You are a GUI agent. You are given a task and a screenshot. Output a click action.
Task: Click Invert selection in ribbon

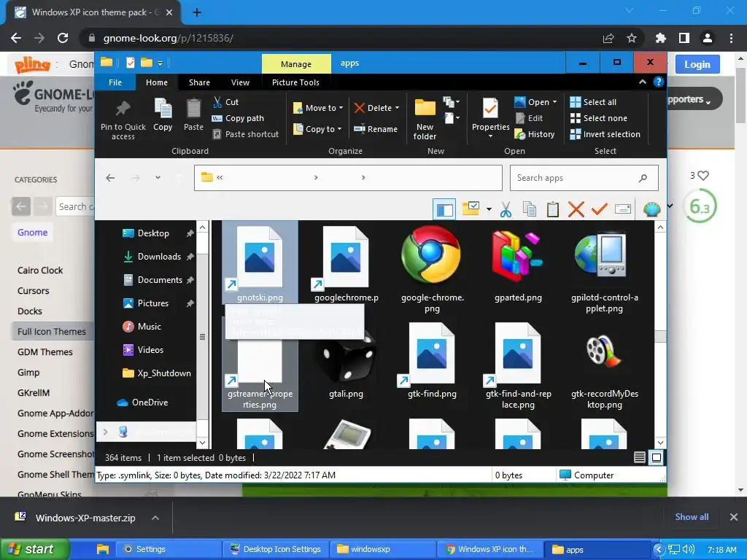coord(605,134)
